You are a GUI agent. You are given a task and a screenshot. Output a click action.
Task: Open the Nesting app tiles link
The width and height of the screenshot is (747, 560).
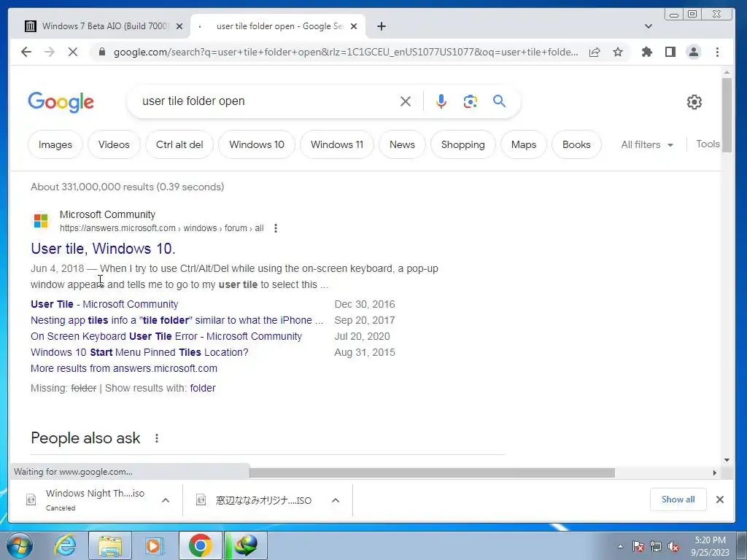(177, 321)
